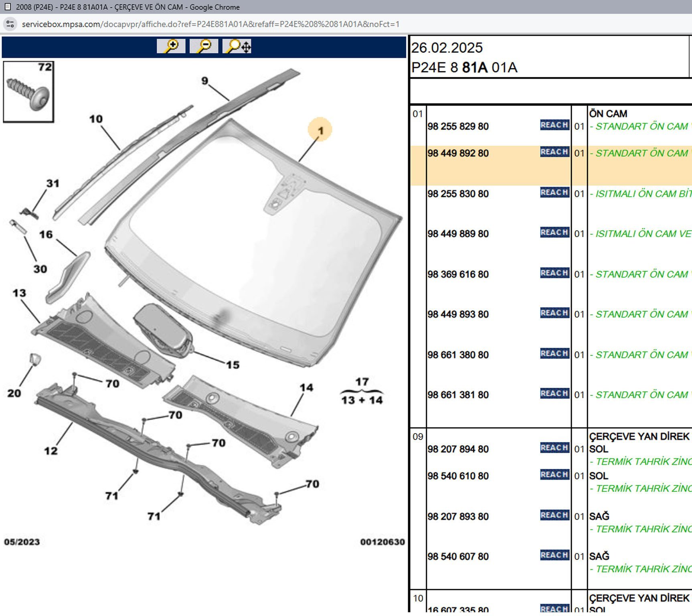
Task: Select highlighted part number 98 449 892 80
Action: coord(458,154)
